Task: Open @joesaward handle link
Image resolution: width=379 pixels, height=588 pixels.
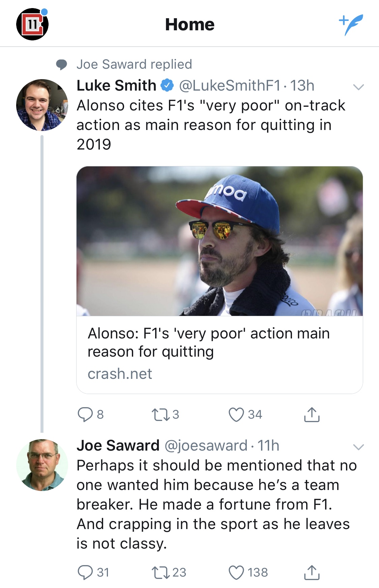Action: click(x=206, y=446)
